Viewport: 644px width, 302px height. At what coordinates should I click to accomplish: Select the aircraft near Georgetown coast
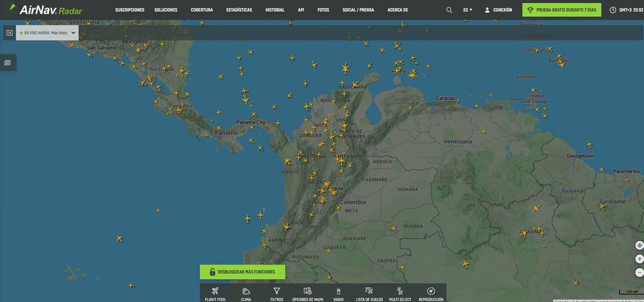pos(589,144)
